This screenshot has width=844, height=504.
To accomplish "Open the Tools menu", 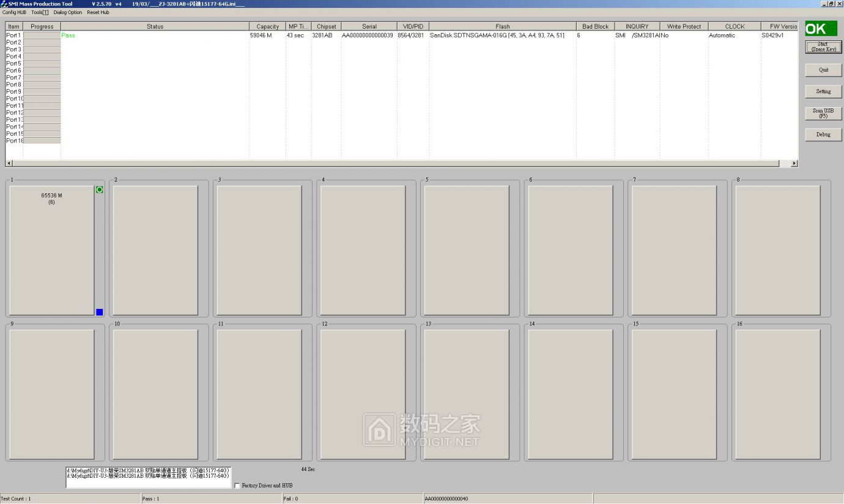I will [40, 12].
